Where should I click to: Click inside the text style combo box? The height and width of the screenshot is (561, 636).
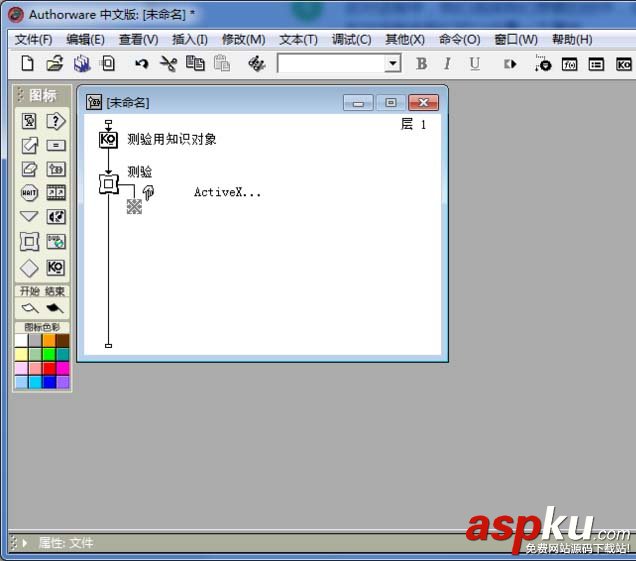click(331, 63)
